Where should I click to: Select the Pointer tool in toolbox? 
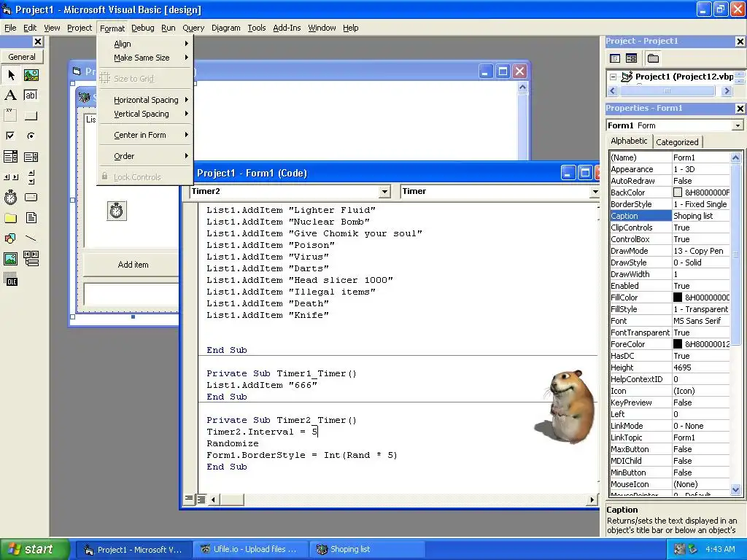10,75
